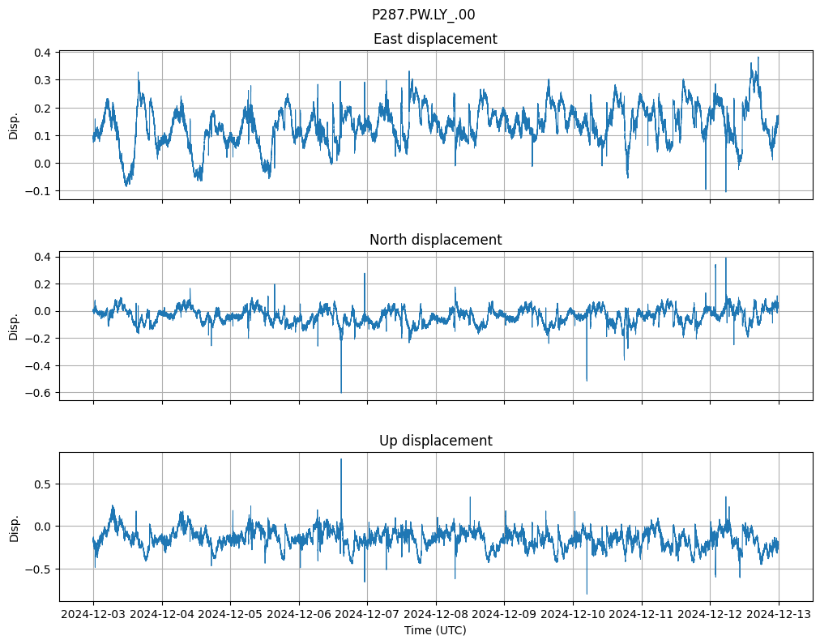Viewport: 820px width, 644px height.
Task: Click the Up displacement subplot title
Action: tap(435, 441)
